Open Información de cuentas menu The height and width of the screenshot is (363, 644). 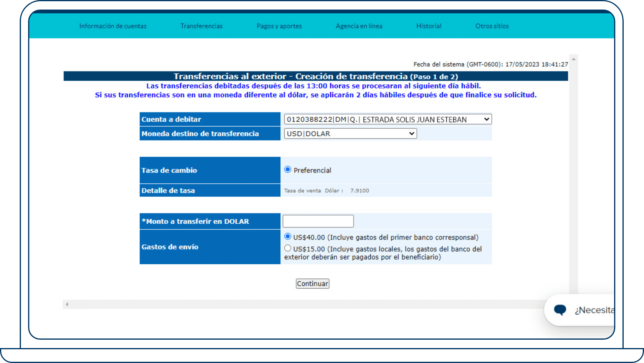pos(113,26)
